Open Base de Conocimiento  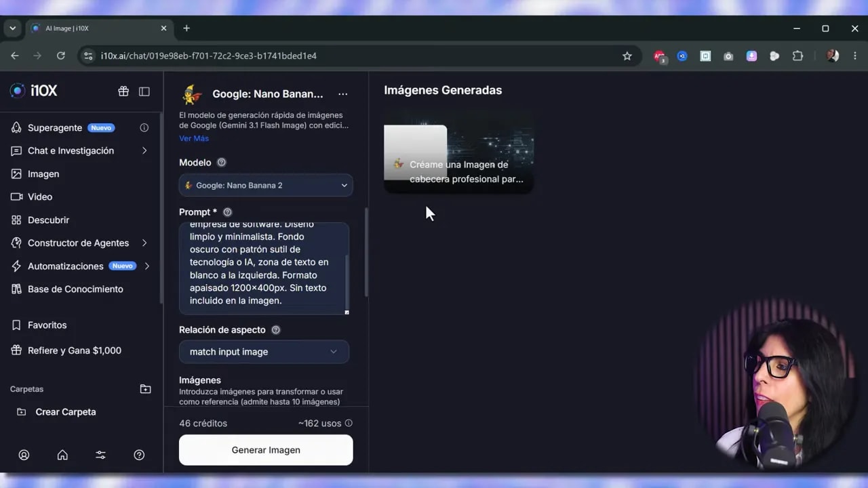tap(75, 289)
